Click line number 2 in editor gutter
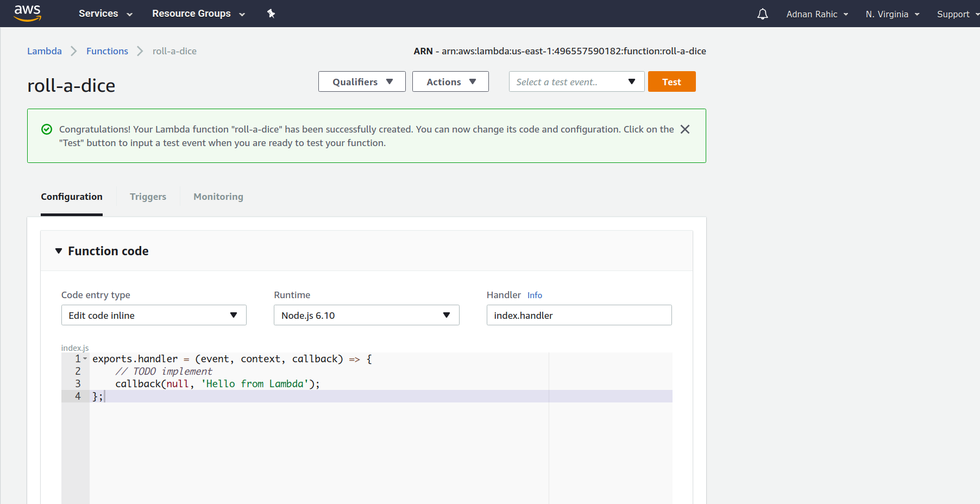Viewport: 980px width, 504px height. (78, 371)
